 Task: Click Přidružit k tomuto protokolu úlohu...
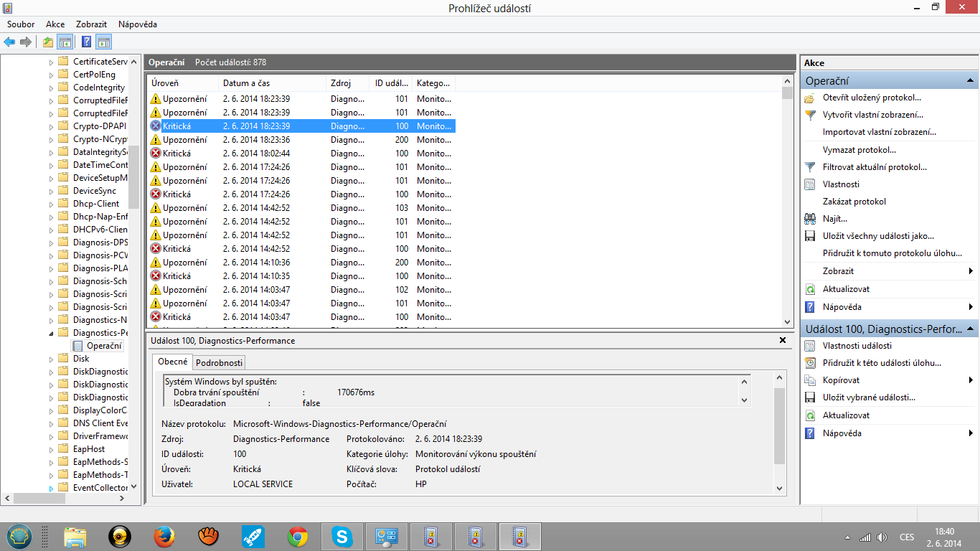coord(892,253)
